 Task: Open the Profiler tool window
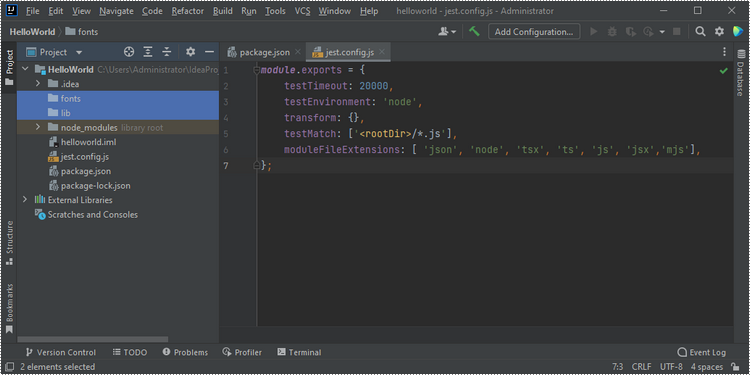243,353
